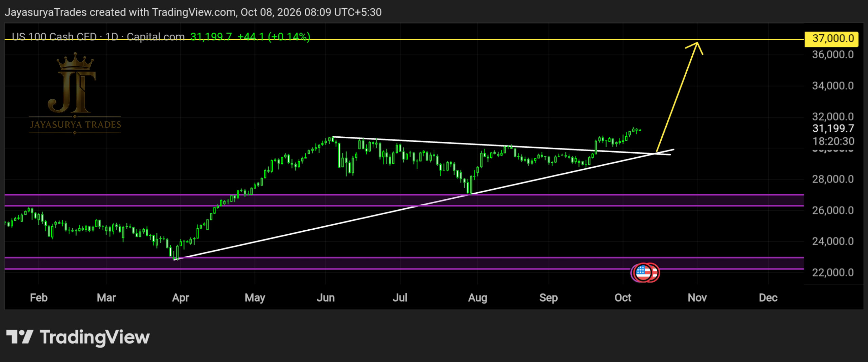The width and height of the screenshot is (868, 362).
Task: Click the Sep label on time axis
Action: (x=548, y=298)
